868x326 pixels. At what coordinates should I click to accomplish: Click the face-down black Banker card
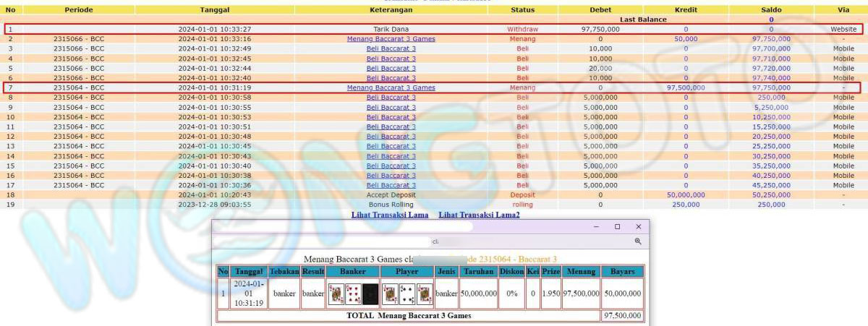click(370, 293)
